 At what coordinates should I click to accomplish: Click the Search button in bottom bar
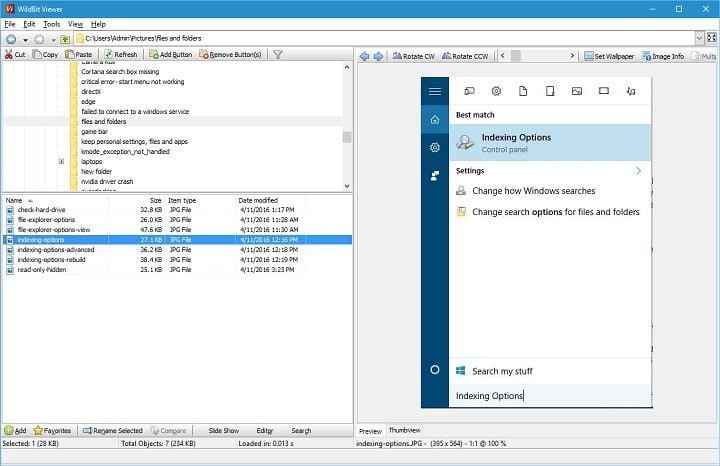coord(301,431)
